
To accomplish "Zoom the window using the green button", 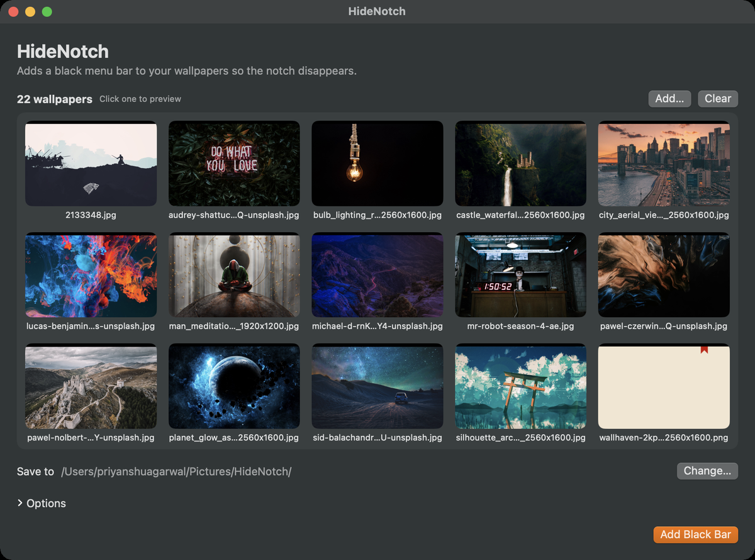I will click(x=47, y=11).
